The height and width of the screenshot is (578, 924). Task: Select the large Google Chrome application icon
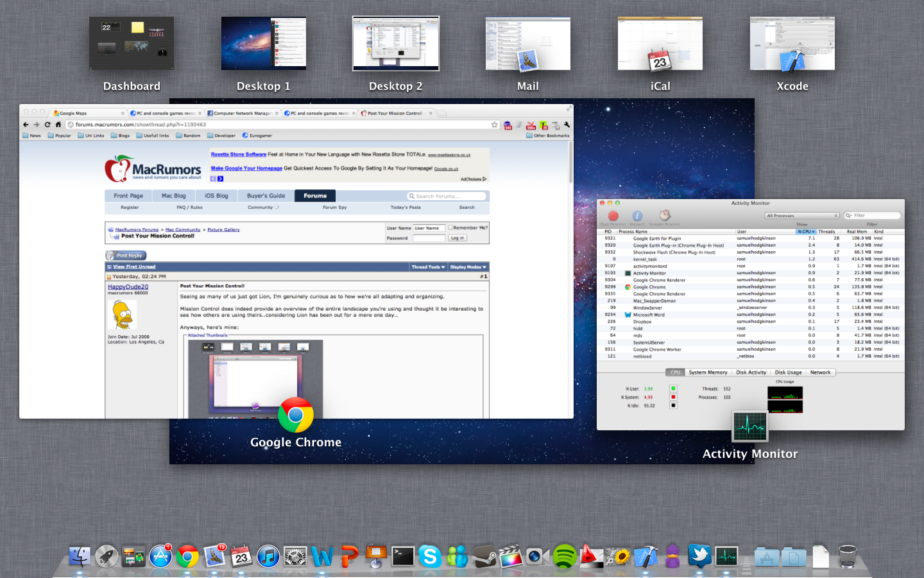296,415
